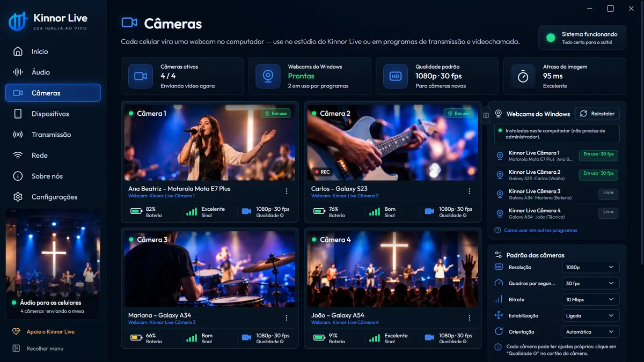Click Apoie o Kinnor Live link
Screen dimensions: 644x362
pos(43,331)
